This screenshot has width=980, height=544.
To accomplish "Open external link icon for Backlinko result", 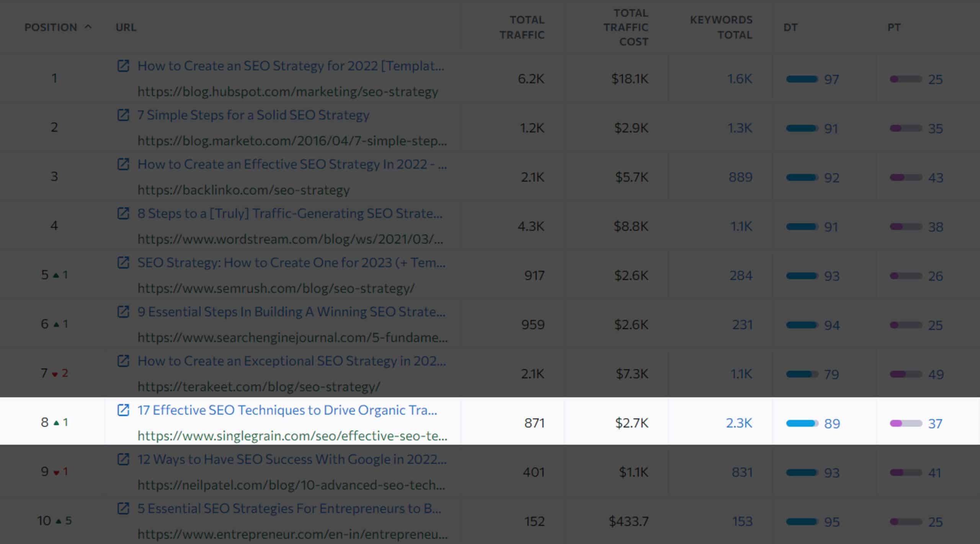I will [x=123, y=164].
